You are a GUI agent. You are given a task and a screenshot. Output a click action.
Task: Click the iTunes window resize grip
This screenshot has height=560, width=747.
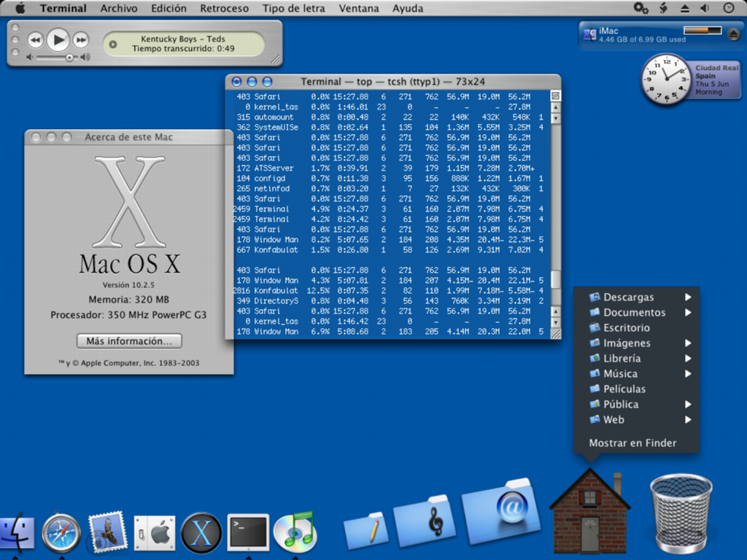pyautogui.click(x=275, y=60)
